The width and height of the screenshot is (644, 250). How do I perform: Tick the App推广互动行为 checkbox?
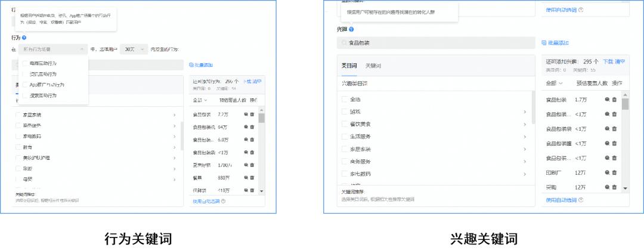(x=26, y=85)
